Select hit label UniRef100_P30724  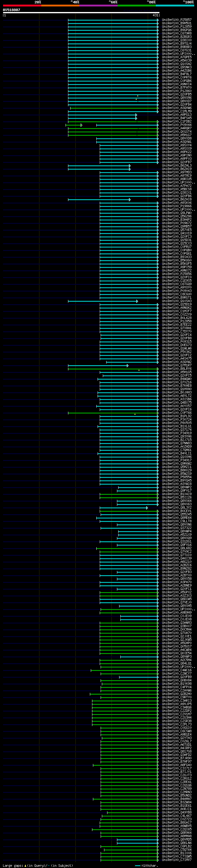(177, 419)
